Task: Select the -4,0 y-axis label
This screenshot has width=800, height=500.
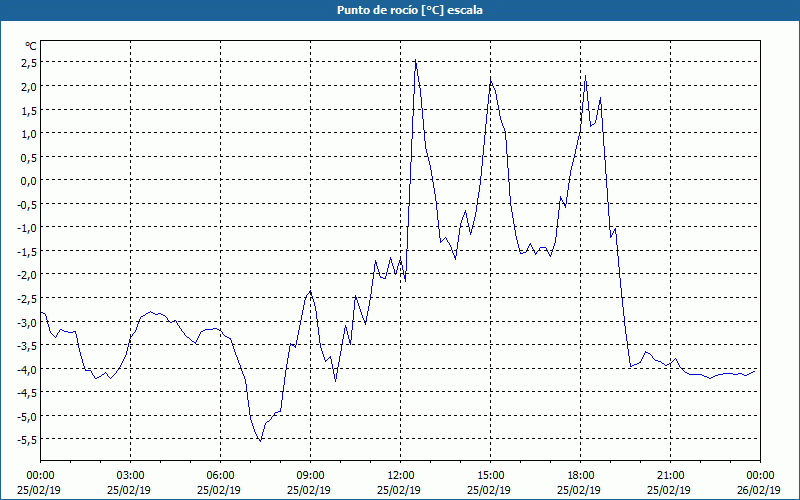Action: [27, 369]
